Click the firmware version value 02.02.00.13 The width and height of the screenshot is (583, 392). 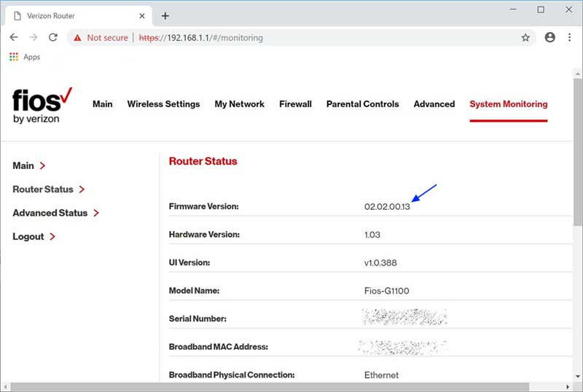[387, 207]
